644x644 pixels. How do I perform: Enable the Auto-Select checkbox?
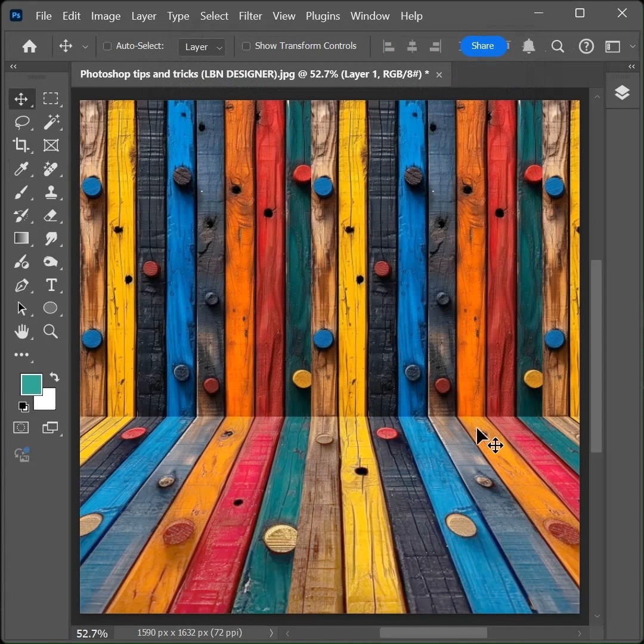point(107,46)
